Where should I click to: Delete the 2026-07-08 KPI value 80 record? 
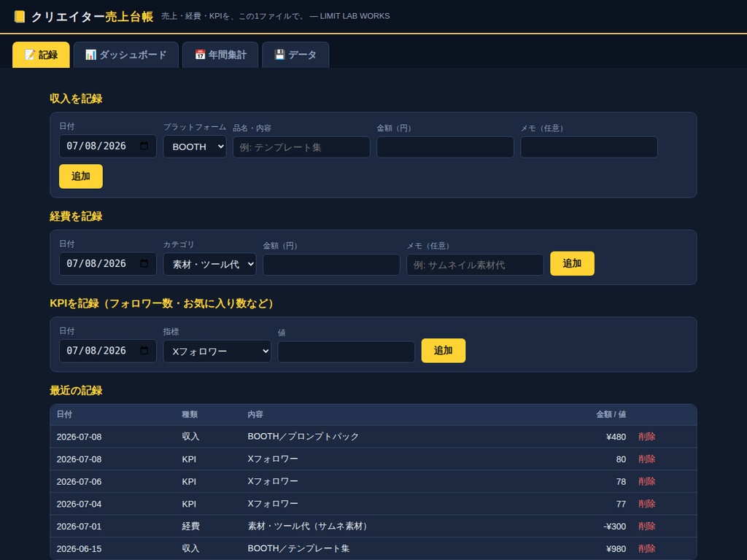pyautogui.click(x=646, y=459)
